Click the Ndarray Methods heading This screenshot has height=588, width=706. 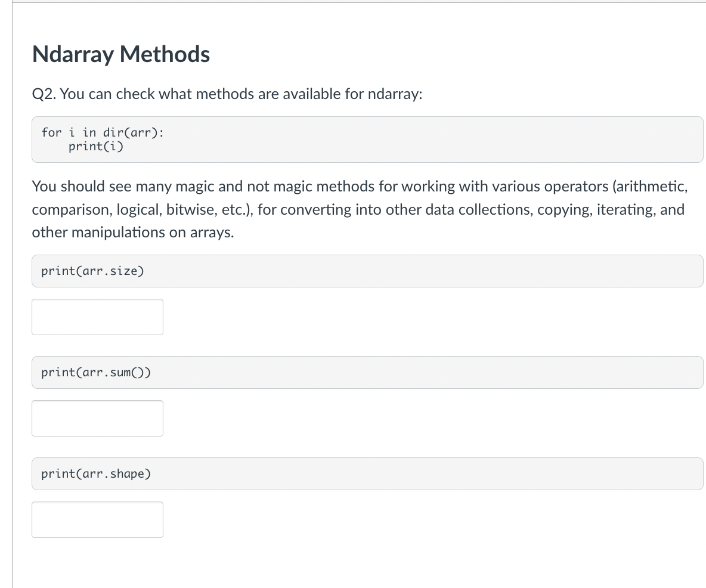121,54
